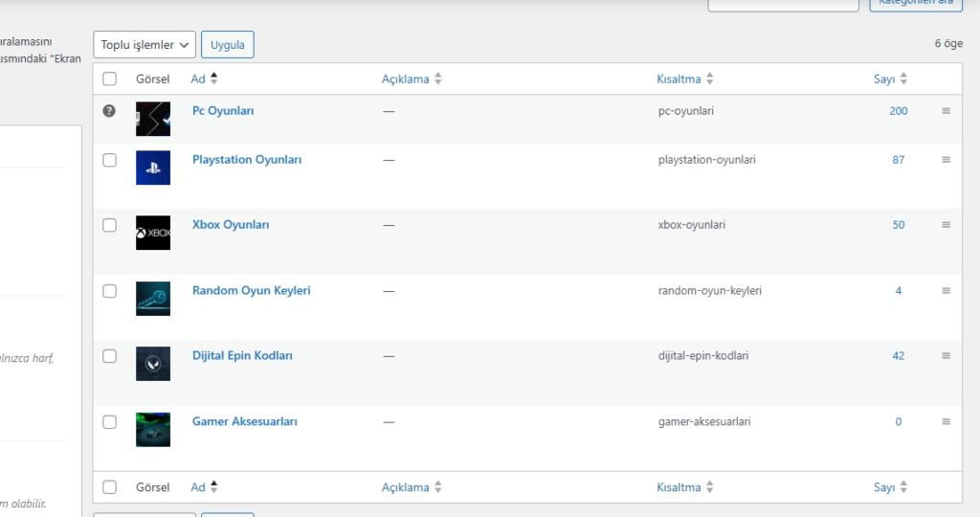Click the drag handle icon on Dijital Epin Kodları row

(946, 355)
